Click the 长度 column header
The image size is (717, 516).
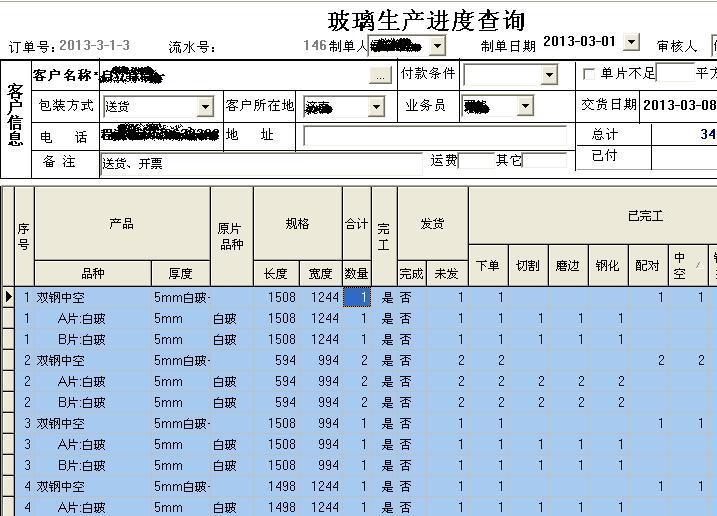click(x=275, y=273)
